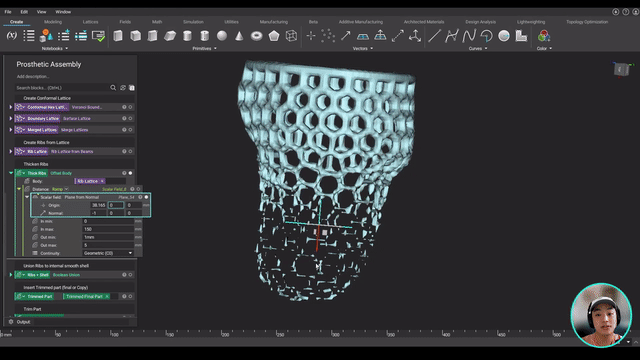The height and width of the screenshot is (360, 640).
Task: Click the variables (x) icon
Action: pos(11,36)
